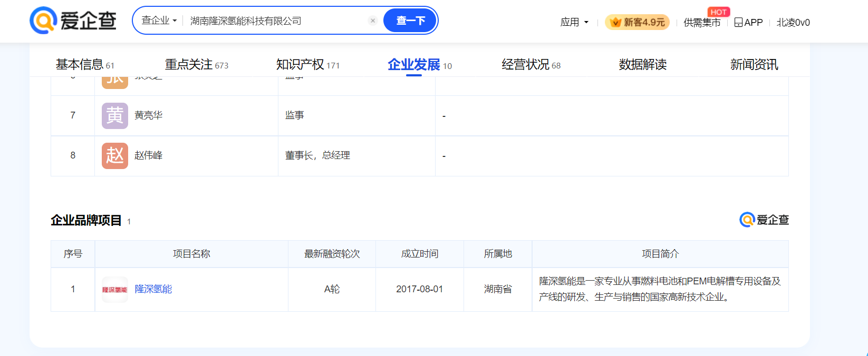Image resolution: width=868 pixels, height=356 pixels.
Task: Switch to the 重点关注 tab
Action: [196, 64]
